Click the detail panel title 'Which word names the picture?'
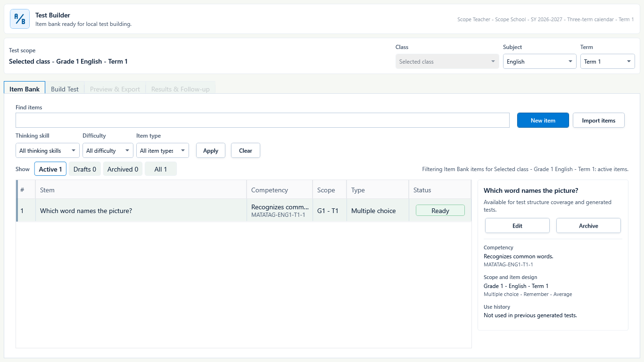Image resolution: width=644 pixels, height=362 pixels. (x=531, y=190)
